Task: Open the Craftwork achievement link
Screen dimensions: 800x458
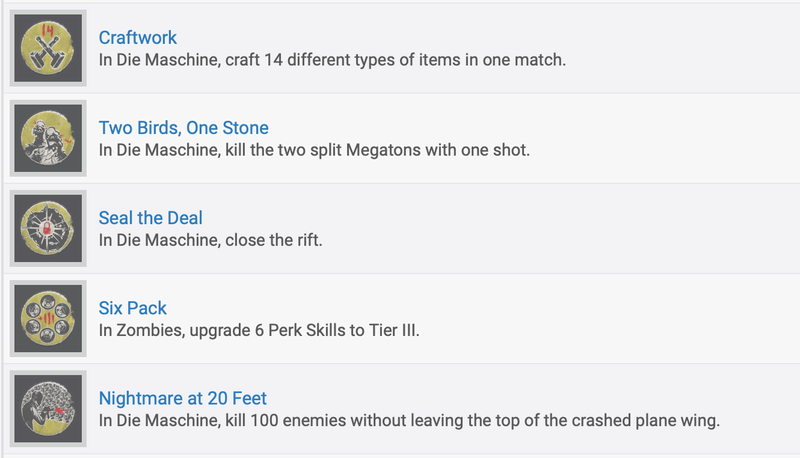Action: [x=137, y=38]
